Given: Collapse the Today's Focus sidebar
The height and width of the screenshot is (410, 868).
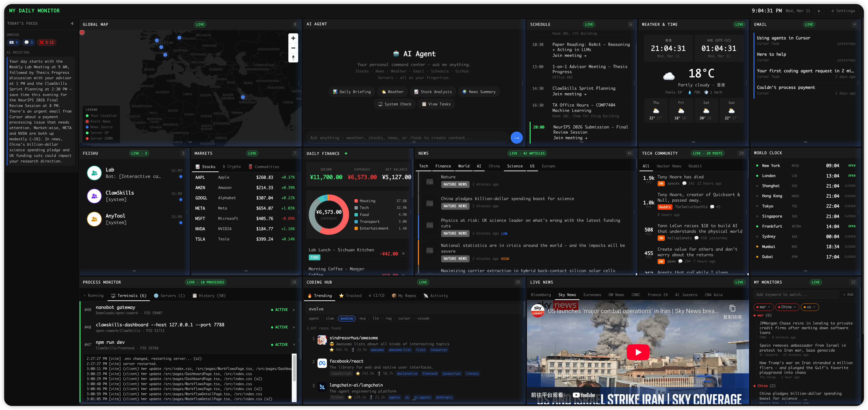Looking at the screenshot, I should [x=72, y=23].
